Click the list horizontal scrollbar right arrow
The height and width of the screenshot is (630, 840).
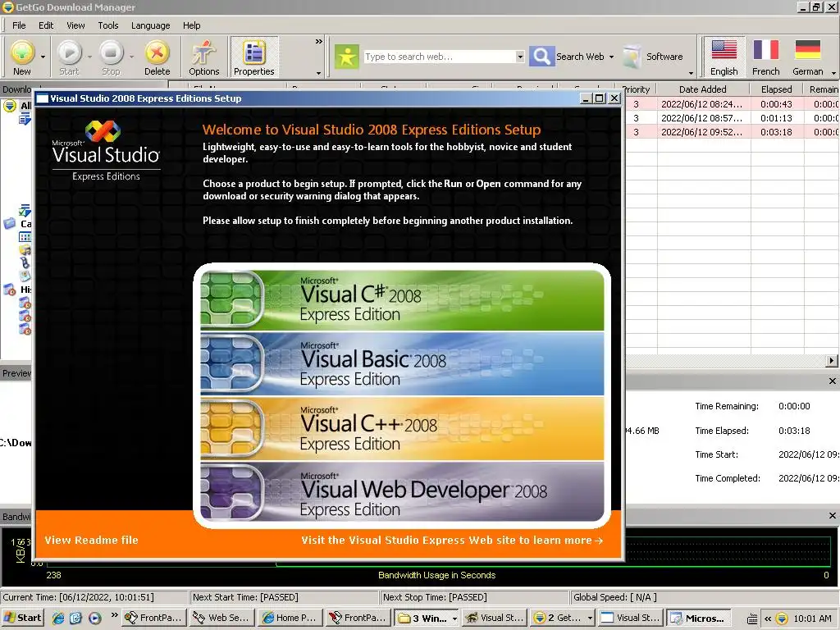coord(832,361)
